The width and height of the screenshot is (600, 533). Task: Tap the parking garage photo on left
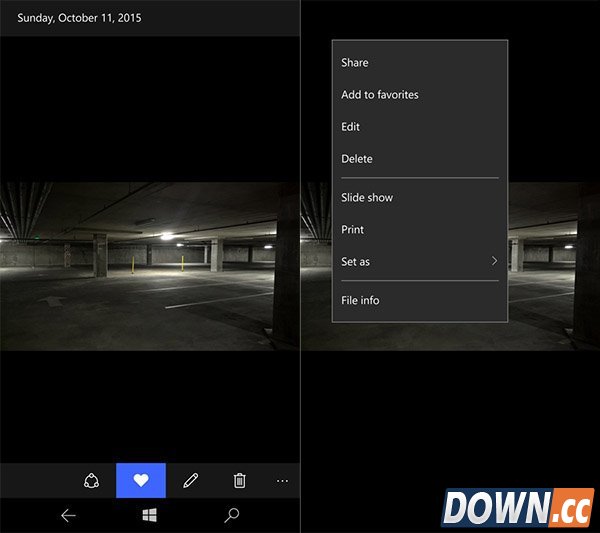[x=150, y=265]
